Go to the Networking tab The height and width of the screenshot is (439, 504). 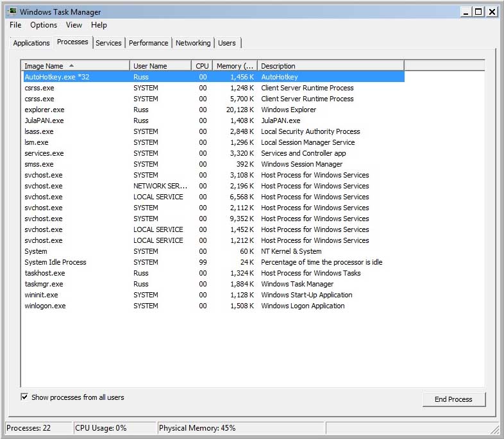click(x=193, y=43)
